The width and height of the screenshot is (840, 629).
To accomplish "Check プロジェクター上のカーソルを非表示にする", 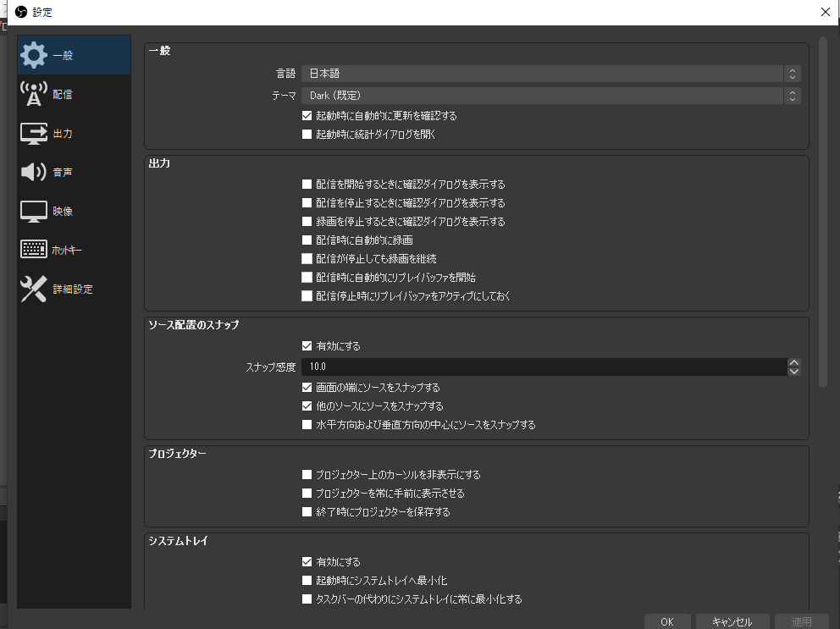I will tap(307, 475).
